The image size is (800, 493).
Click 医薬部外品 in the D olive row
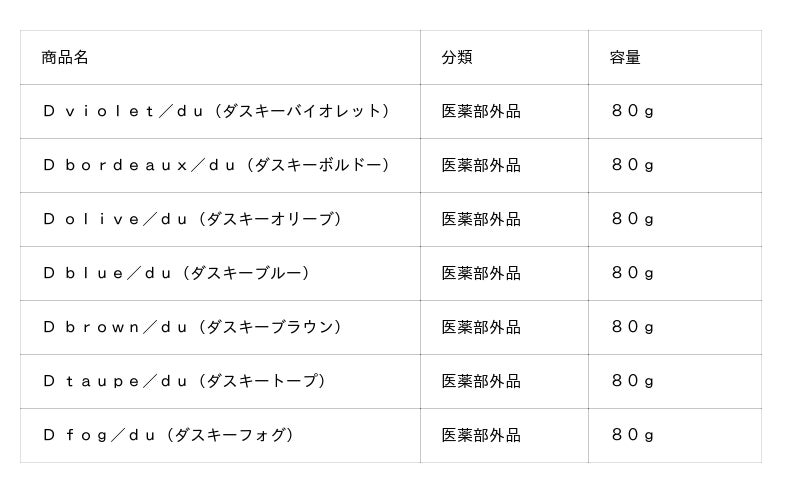[481, 219]
